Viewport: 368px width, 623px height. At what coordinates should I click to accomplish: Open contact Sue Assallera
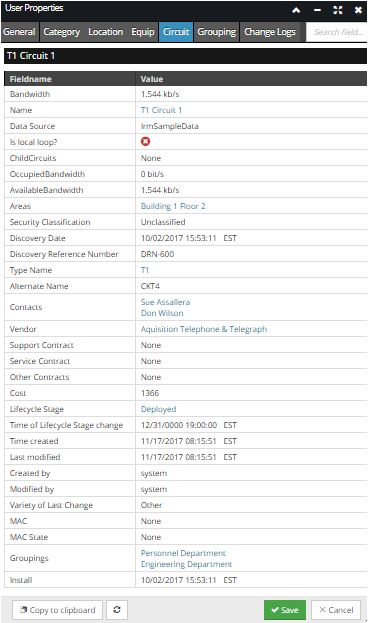pyautogui.click(x=165, y=302)
